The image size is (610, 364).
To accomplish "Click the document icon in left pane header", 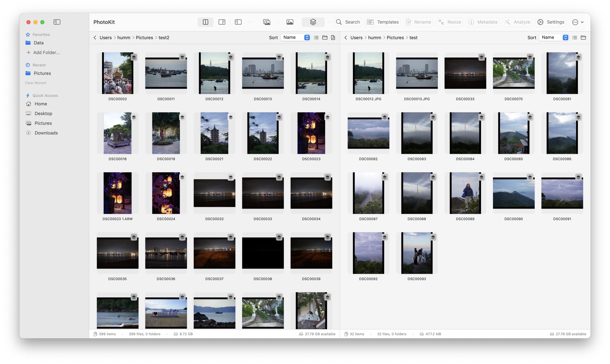I will (333, 38).
